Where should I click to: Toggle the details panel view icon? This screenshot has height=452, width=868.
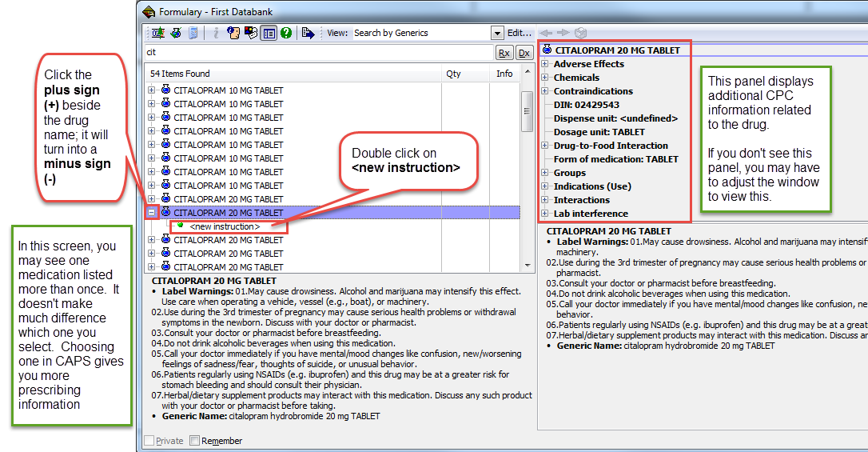(x=269, y=33)
